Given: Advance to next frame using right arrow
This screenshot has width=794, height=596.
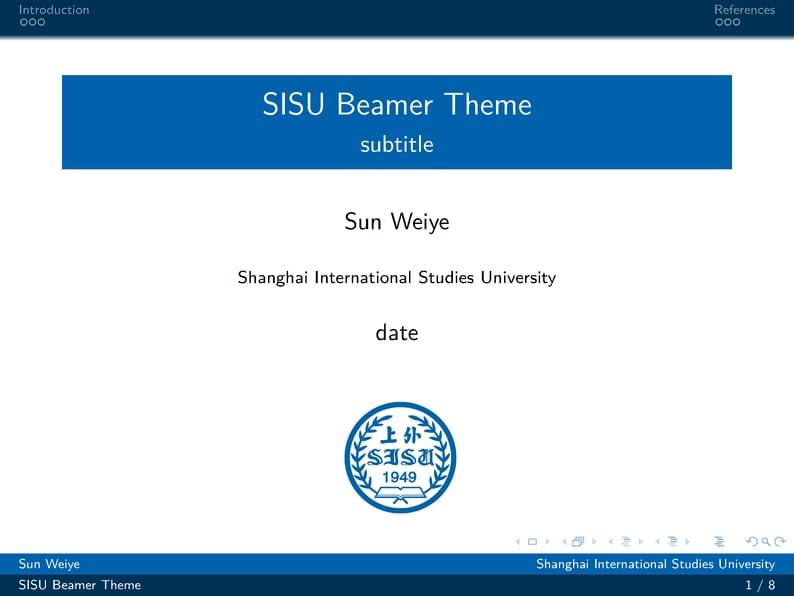Looking at the screenshot, I should 592,542.
